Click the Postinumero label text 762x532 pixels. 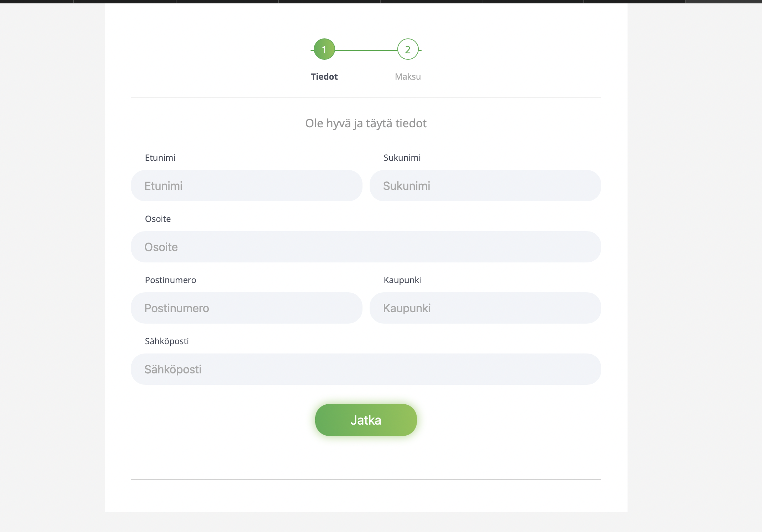pos(170,280)
